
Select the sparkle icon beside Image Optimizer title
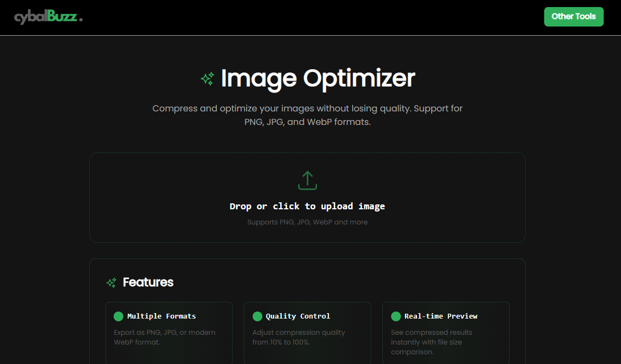tap(206, 78)
